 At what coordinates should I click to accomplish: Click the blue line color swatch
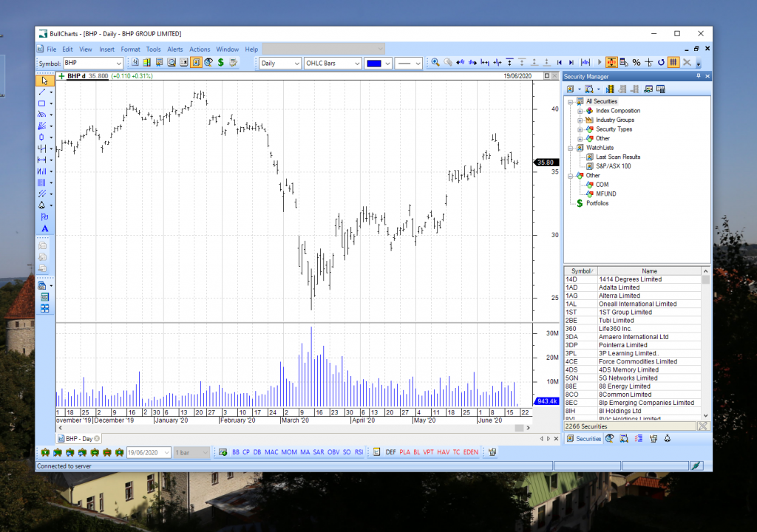point(375,63)
